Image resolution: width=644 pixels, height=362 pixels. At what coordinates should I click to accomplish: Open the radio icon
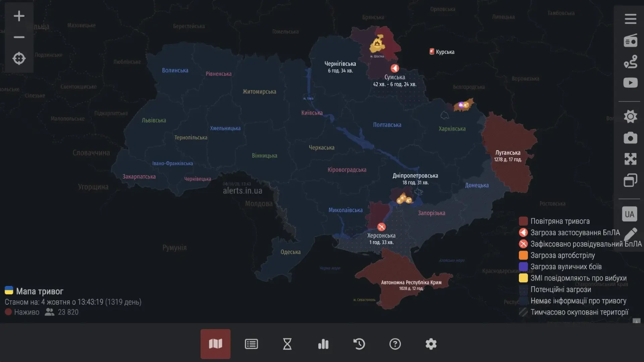pyautogui.click(x=630, y=40)
